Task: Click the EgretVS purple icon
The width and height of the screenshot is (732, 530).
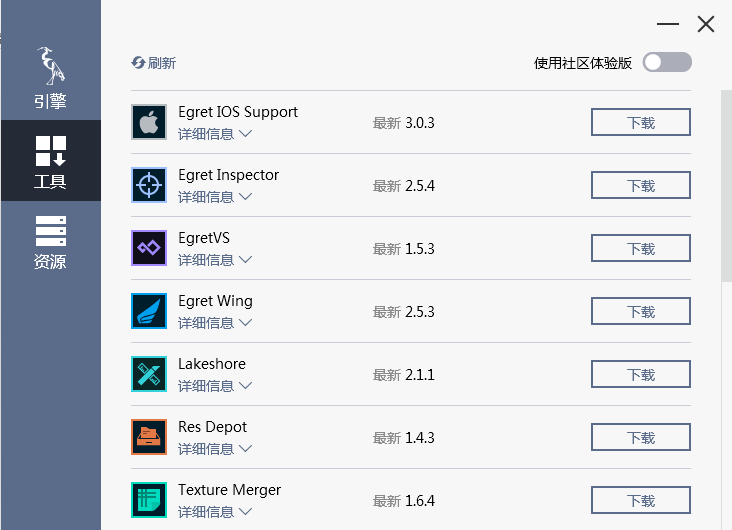Action: 149,248
